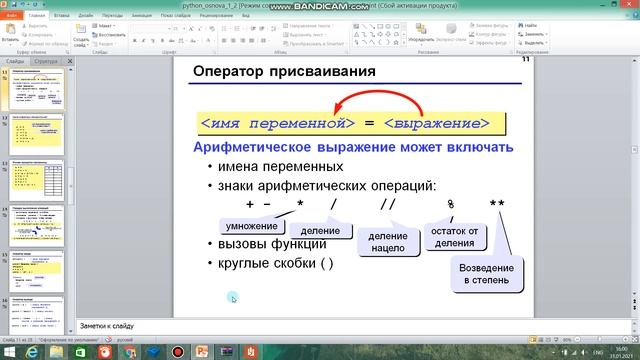Switch to the Structure (Структура) pane tab

coord(46,61)
